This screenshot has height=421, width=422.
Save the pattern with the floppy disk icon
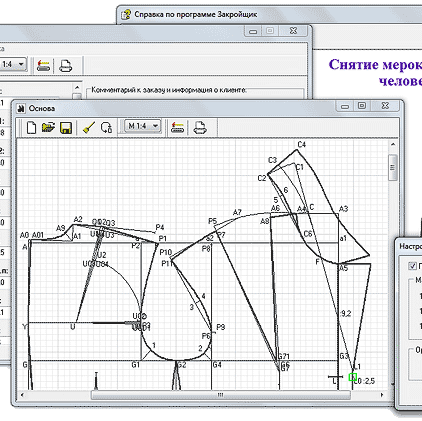click(x=66, y=128)
